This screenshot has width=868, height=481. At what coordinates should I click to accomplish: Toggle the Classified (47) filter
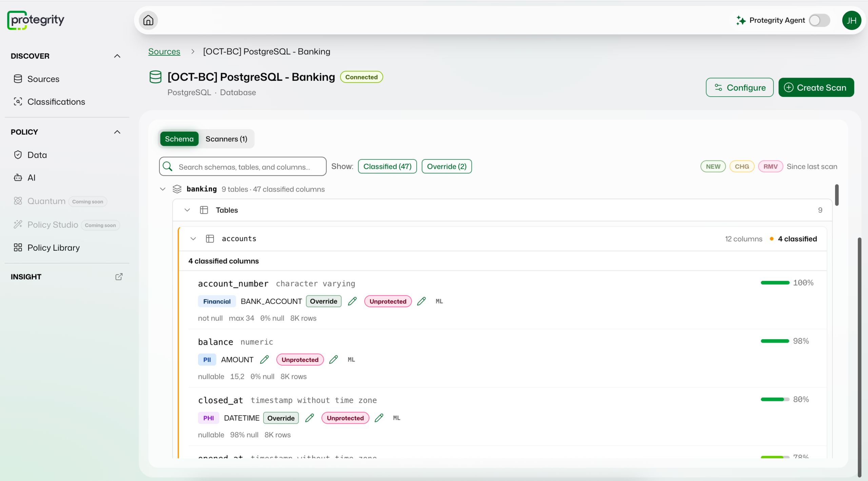coord(387,167)
